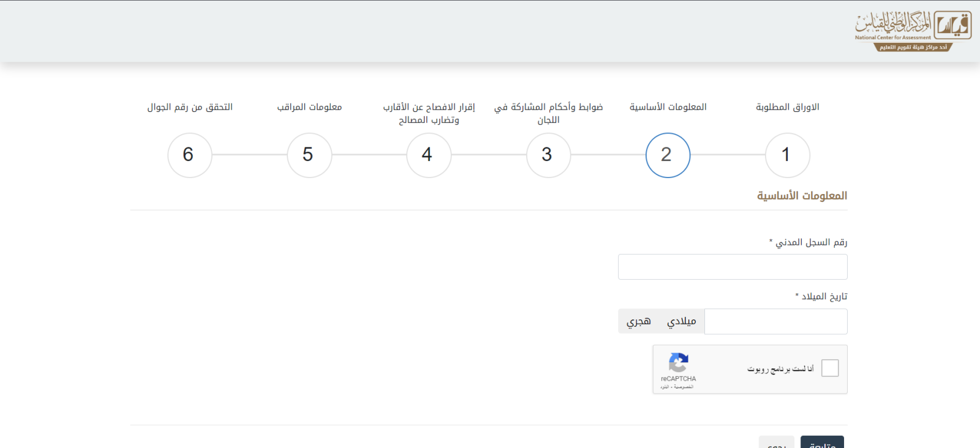Click the reCAPTCHA logo icon
980x448 pixels.
[x=678, y=363]
